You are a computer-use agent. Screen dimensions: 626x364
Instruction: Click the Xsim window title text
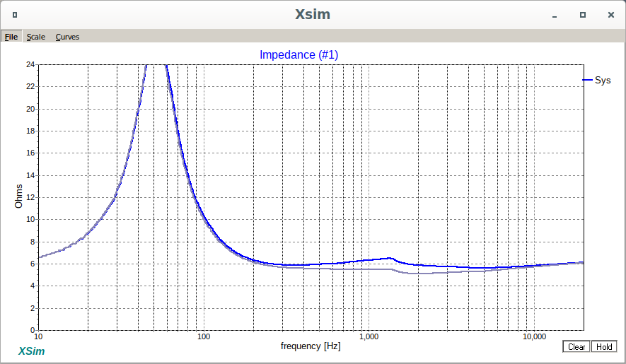(313, 14)
